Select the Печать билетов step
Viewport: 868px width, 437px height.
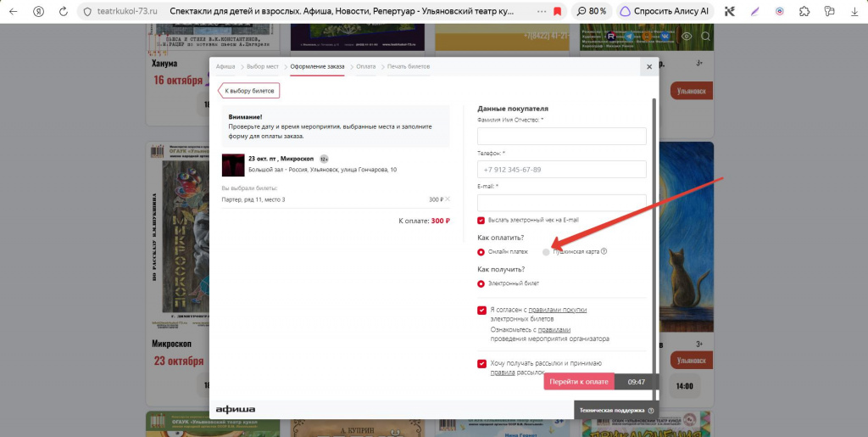click(x=409, y=66)
